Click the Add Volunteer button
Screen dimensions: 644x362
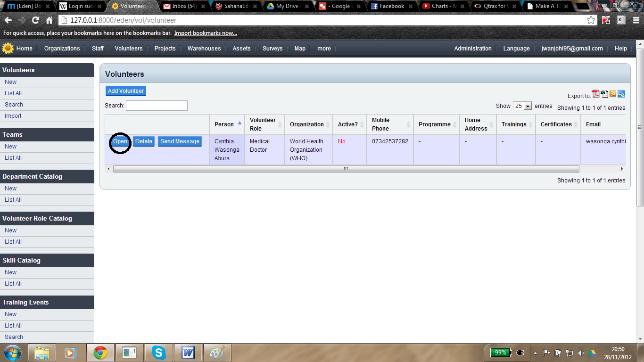click(126, 91)
